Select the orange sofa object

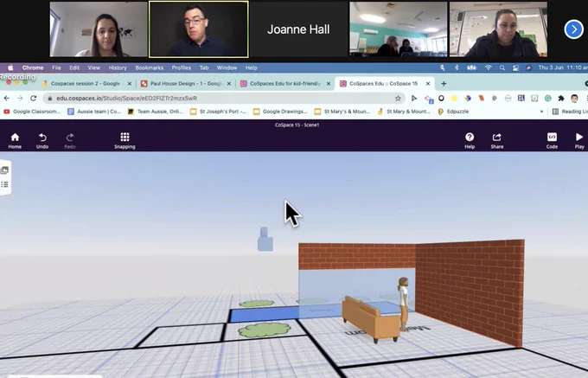pos(370,319)
